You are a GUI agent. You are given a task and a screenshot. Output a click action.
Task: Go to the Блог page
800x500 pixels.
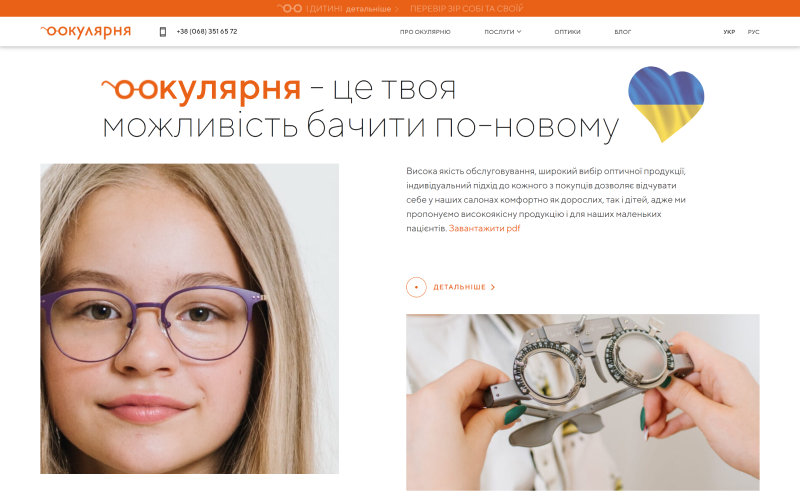click(x=622, y=32)
